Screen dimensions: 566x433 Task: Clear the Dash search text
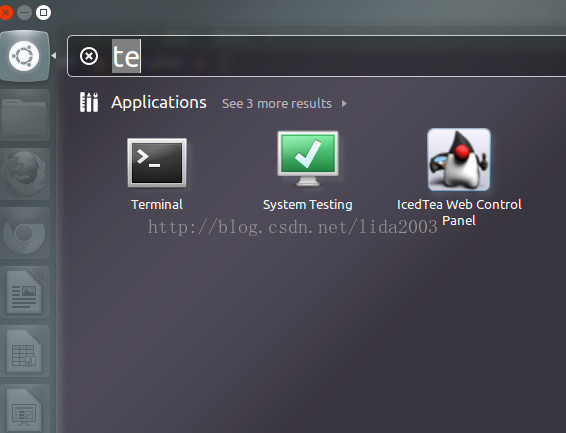tap(89, 56)
